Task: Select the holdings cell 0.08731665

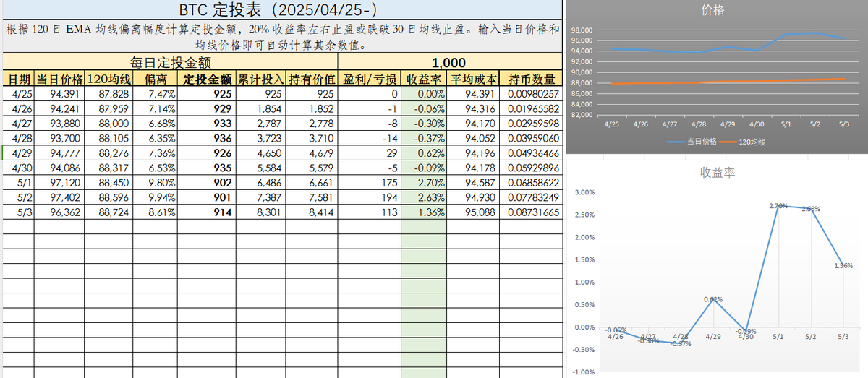Action: point(530,212)
